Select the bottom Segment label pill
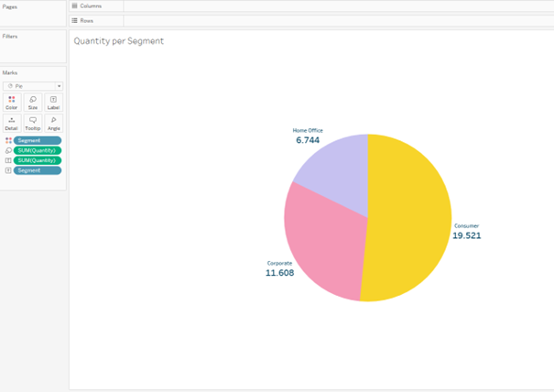The width and height of the screenshot is (554, 392). pos(38,170)
